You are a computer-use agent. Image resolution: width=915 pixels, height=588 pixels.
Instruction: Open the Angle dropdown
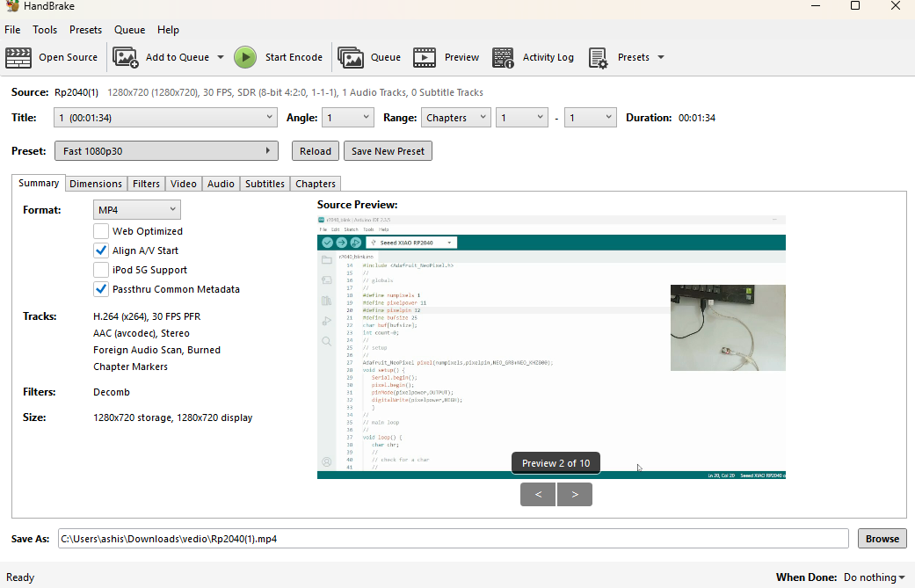coord(348,117)
